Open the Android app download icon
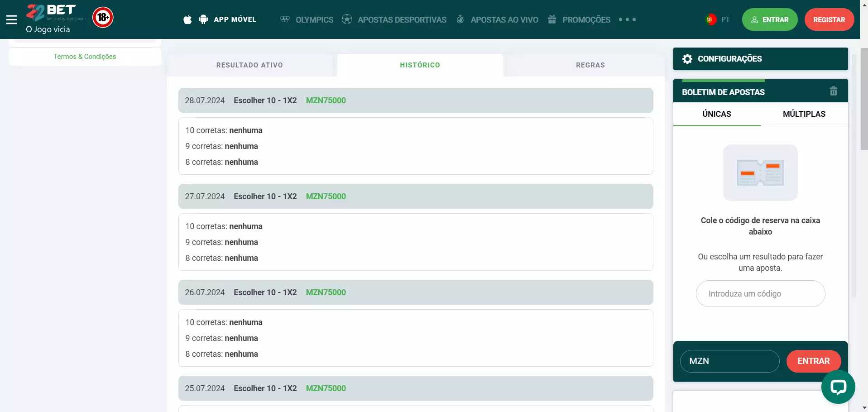 (x=203, y=19)
